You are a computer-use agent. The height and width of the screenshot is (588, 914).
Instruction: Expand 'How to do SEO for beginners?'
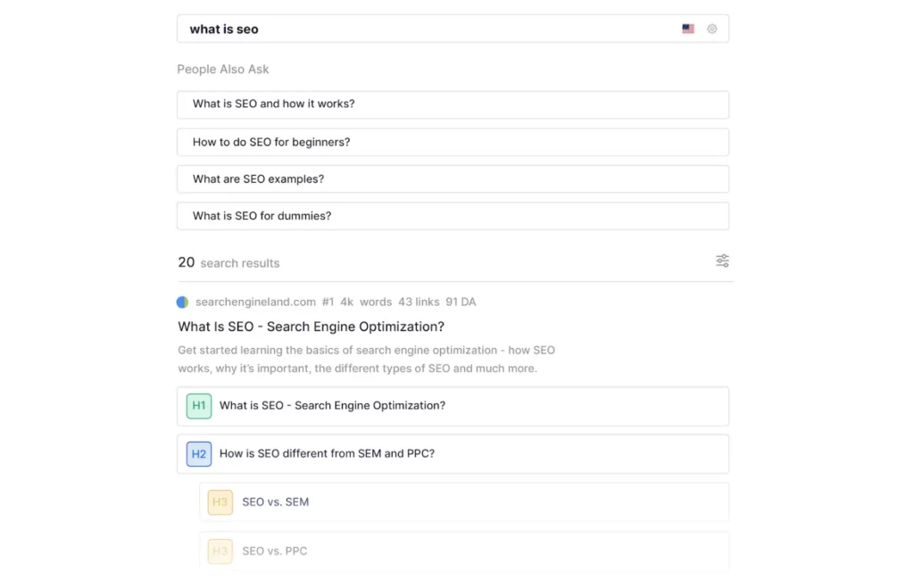(453, 141)
